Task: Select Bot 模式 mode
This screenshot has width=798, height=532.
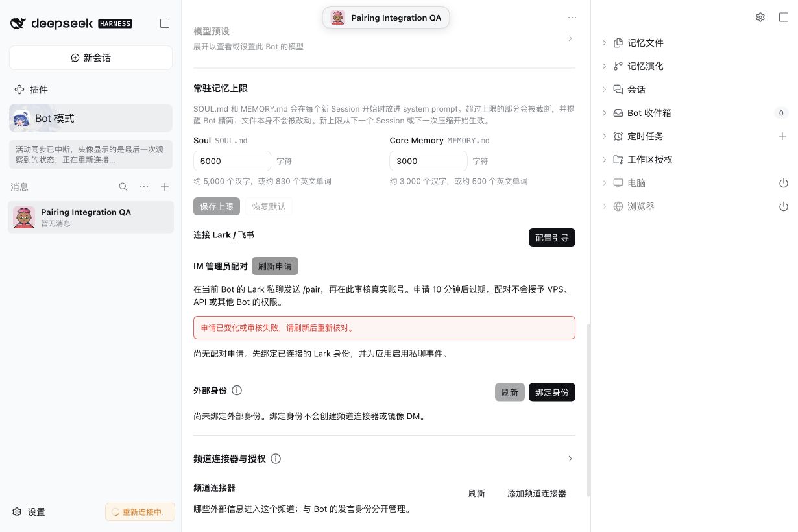Action: click(91, 118)
